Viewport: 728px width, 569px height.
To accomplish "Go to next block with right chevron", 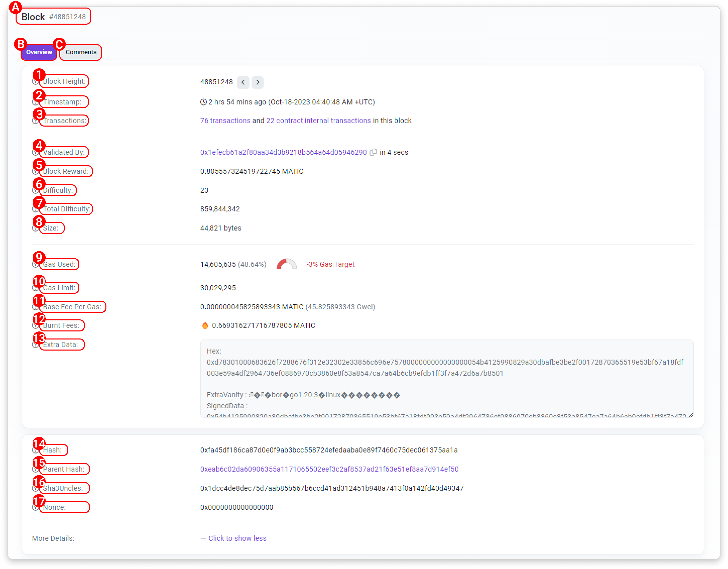I will click(x=257, y=82).
